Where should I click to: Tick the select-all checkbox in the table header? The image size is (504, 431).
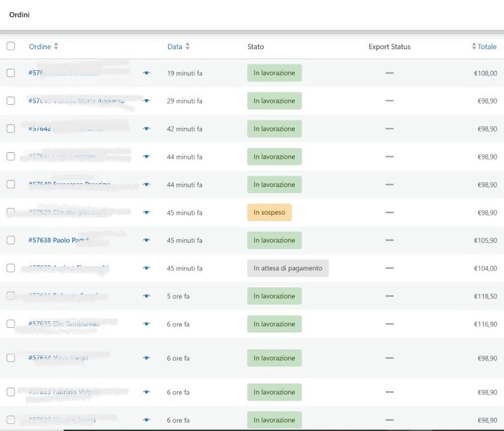point(11,46)
